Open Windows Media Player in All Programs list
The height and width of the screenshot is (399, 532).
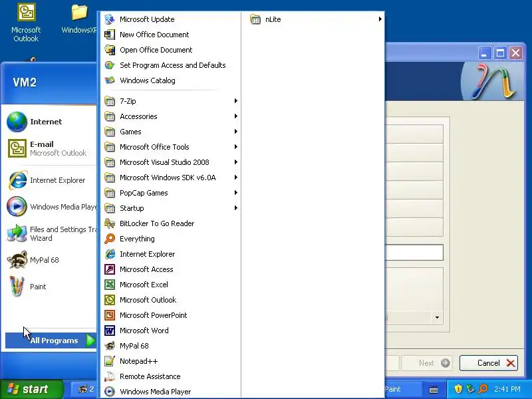point(171,392)
